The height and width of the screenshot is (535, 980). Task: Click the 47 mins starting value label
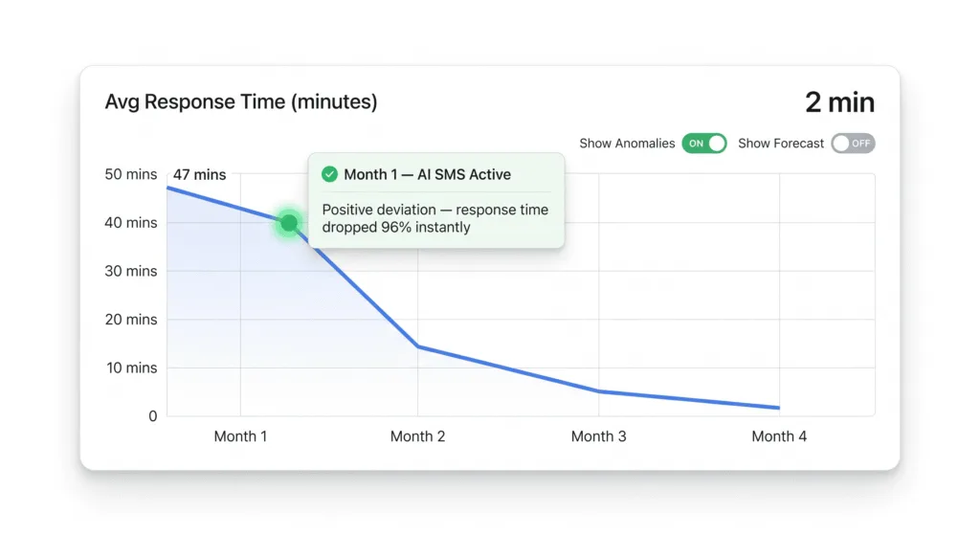pyautogui.click(x=199, y=174)
